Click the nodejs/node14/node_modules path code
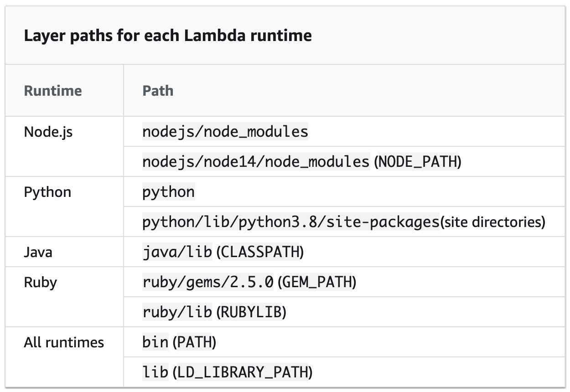Viewport: 570px width, 392px height. (x=255, y=161)
